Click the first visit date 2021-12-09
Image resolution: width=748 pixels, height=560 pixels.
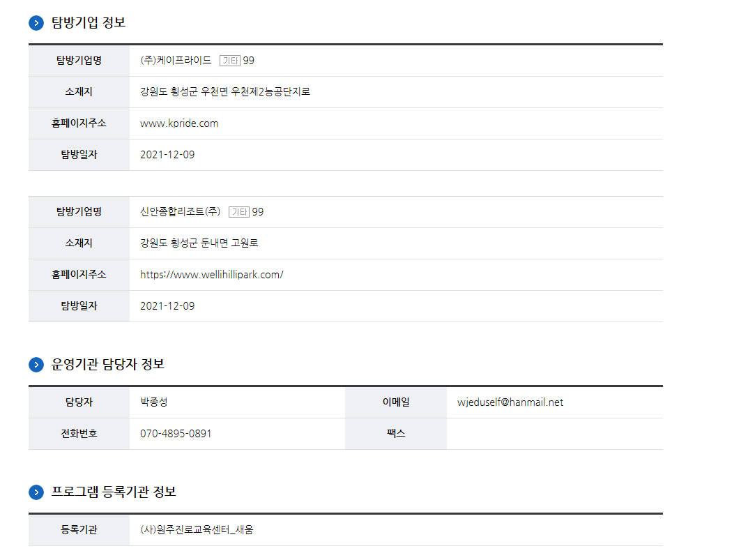click(x=167, y=155)
